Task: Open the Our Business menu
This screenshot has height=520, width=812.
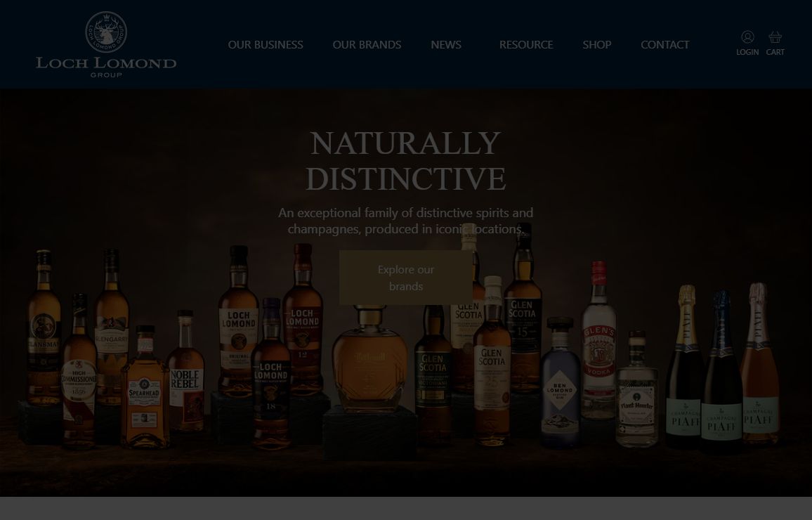Action: pyautogui.click(x=266, y=44)
